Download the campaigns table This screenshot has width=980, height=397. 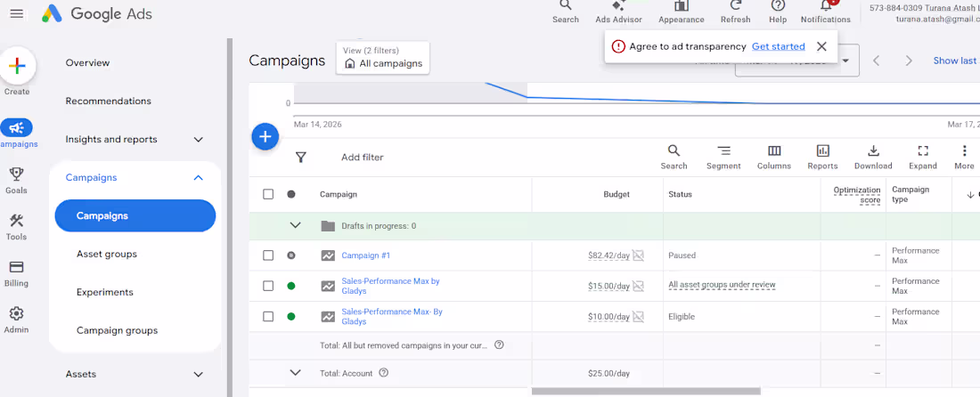(873, 158)
